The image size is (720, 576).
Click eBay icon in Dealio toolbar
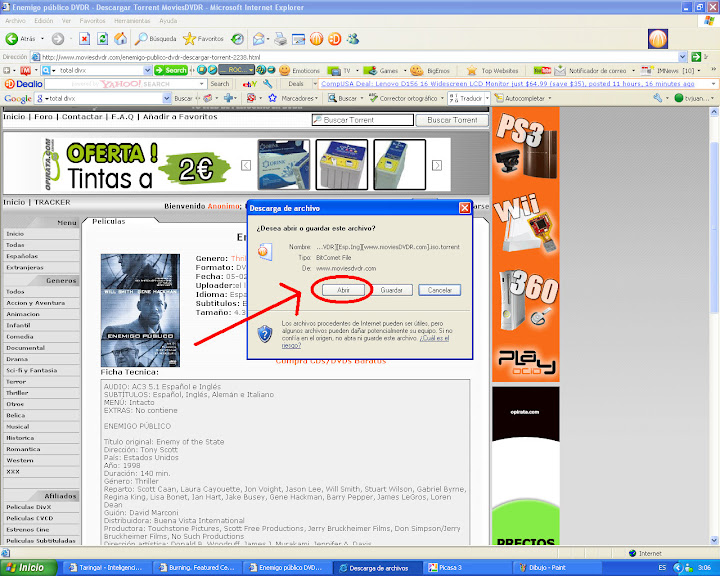[250, 84]
